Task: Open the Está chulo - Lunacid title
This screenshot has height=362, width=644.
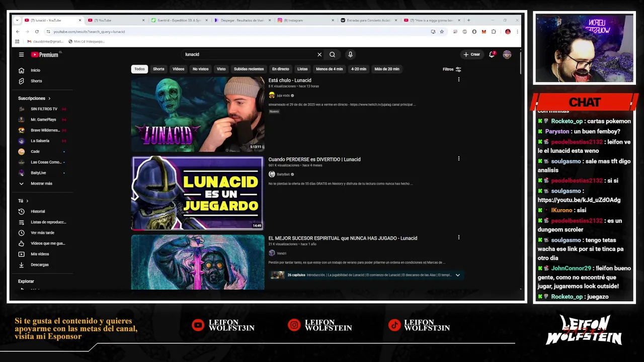Action: point(290,80)
